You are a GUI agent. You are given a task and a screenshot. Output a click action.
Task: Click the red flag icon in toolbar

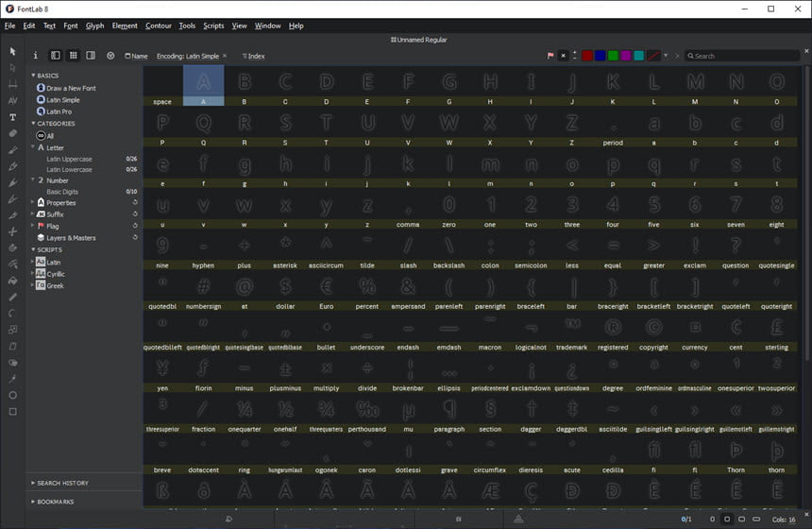550,56
